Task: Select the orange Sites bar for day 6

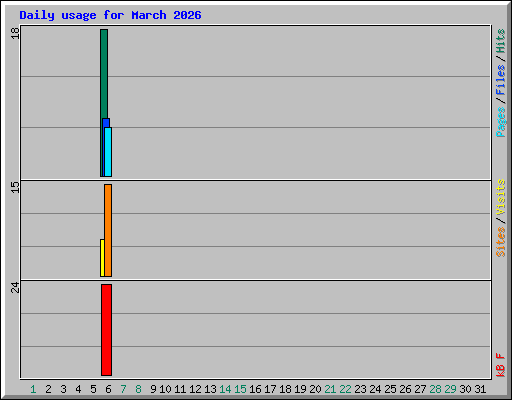Action: (108, 230)
